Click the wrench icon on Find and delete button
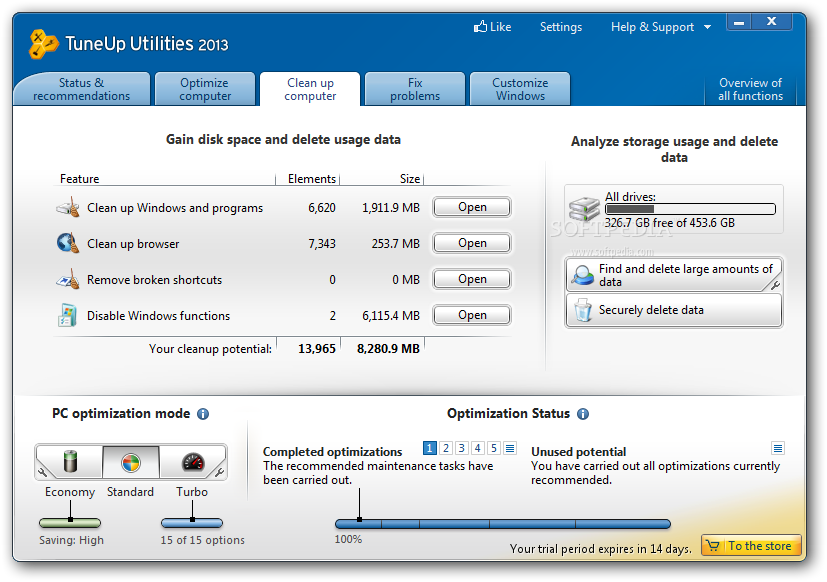 (x=775, y=285)
